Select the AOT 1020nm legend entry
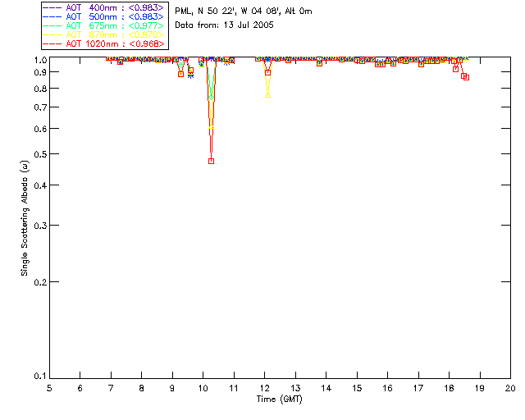This screenshot has width=525, height=420. click(x=103, y=43)
